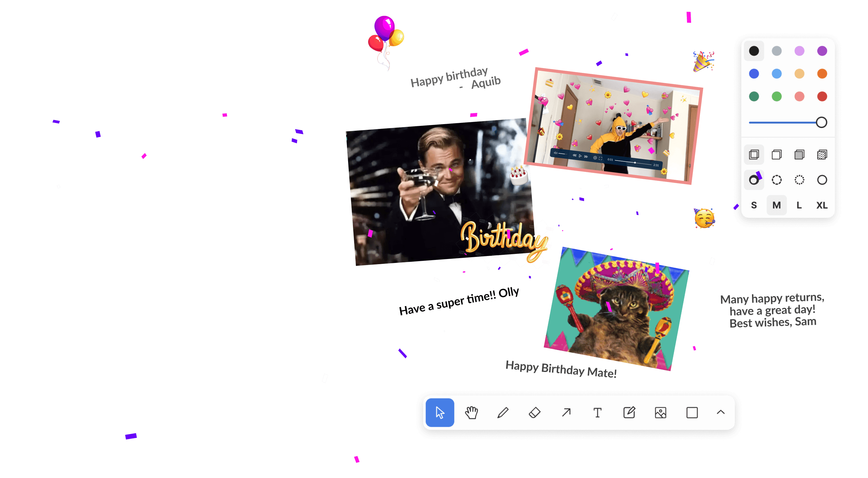Viewport: 868px width, 478px height.
Task: Pick the light green color swatch
Action: click(777, 96)
